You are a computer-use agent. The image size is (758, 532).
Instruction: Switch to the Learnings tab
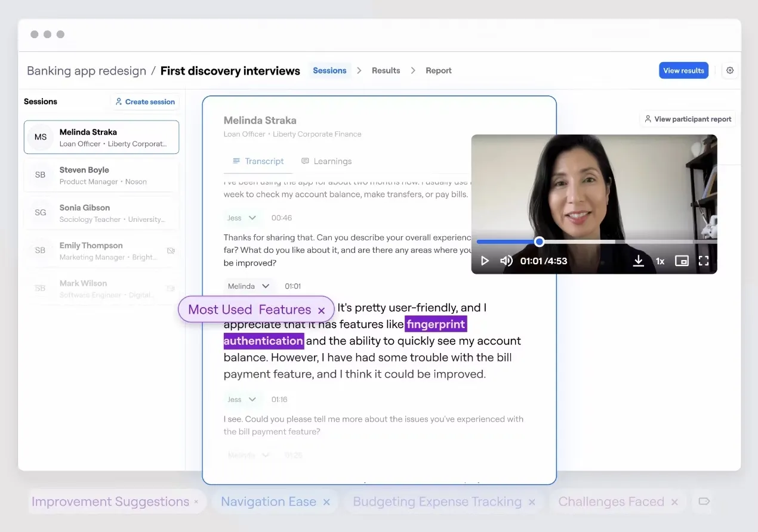[x=326, y=161]
